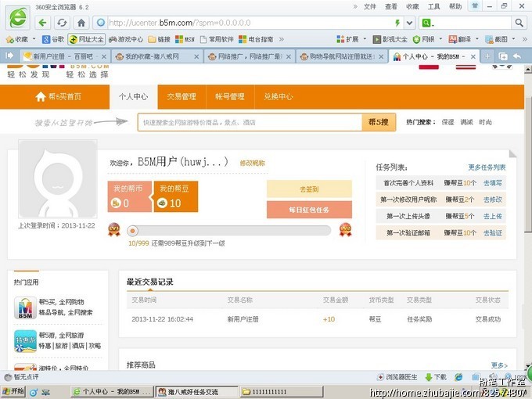Open the 谷歌 bookmark
Screen dimensions: 532x399
[53, 39]
